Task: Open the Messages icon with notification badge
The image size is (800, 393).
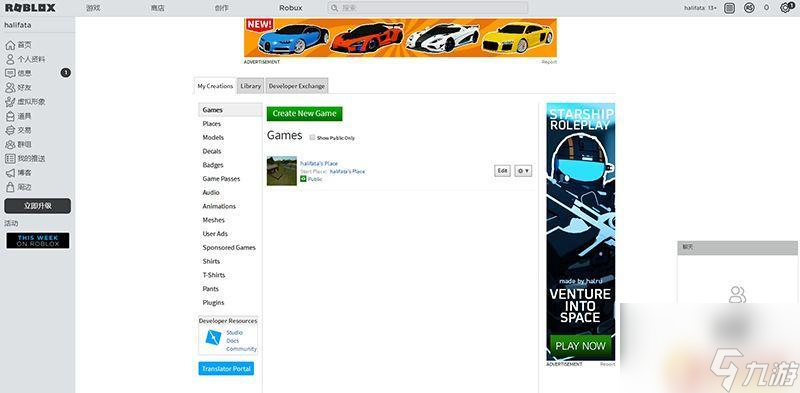Action: coord(10,73)
